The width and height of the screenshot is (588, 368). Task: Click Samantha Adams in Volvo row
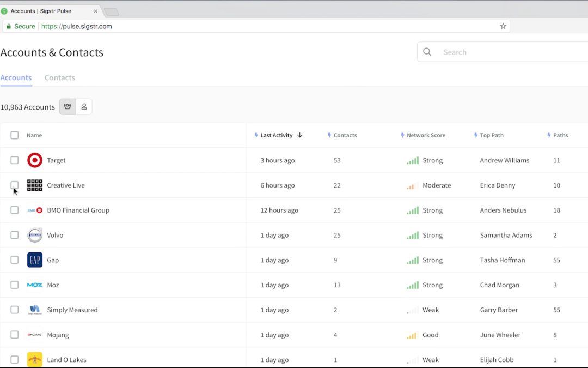[x=506, y=235]
